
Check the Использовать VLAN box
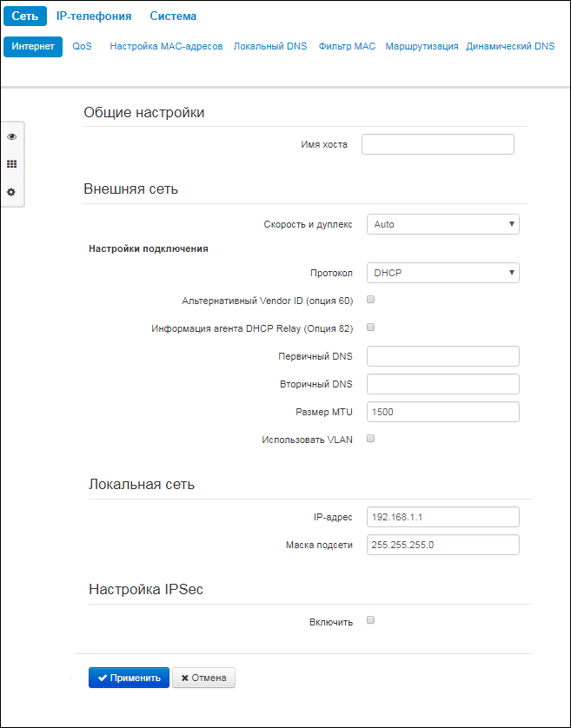[371, 439]
